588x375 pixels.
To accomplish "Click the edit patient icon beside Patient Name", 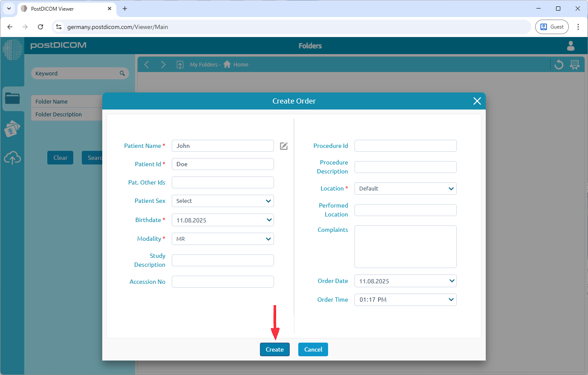I will [284, 146].
